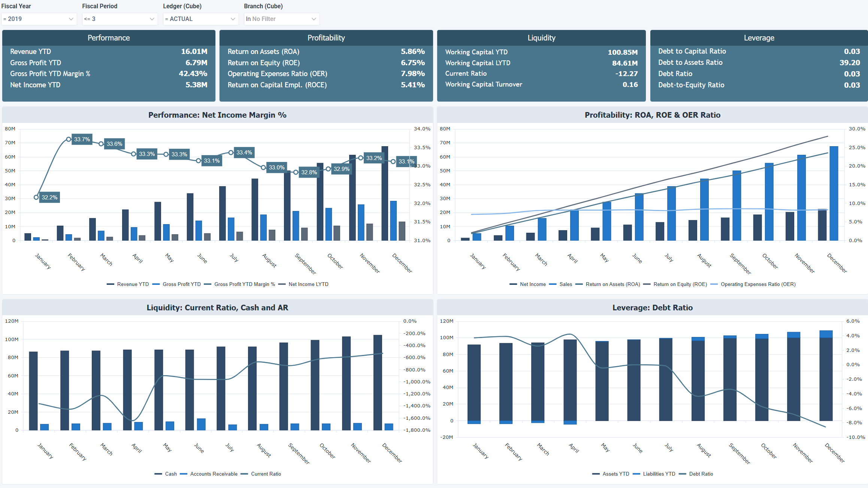Open the Fiscal Year filter dropdown
Viewport: 868px width, 488px height.
click(39, 19)
